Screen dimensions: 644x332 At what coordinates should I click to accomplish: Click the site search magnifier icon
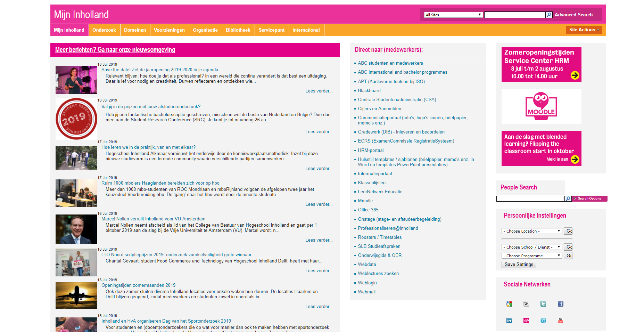pos(549,15)
